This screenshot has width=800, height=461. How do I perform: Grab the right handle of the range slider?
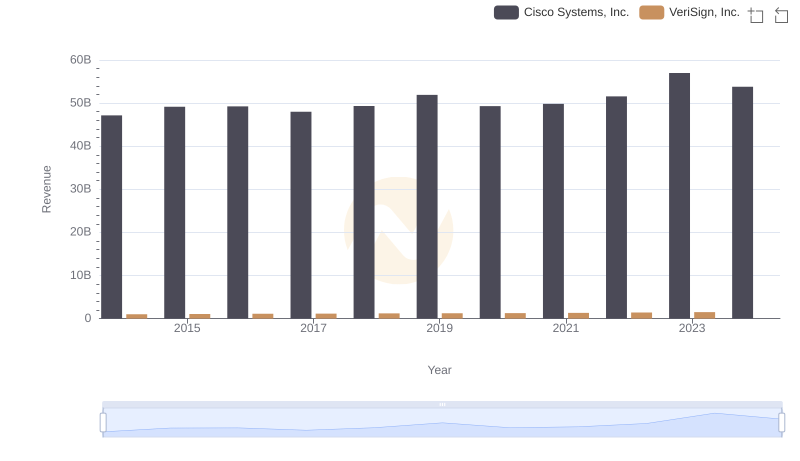(781, 422)
